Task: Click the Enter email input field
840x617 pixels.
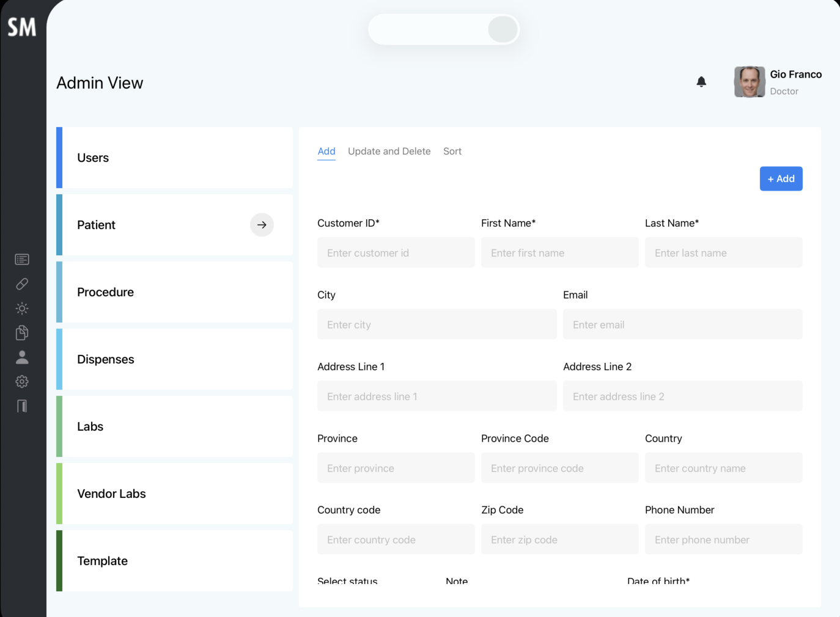Action: pos(683,324)
